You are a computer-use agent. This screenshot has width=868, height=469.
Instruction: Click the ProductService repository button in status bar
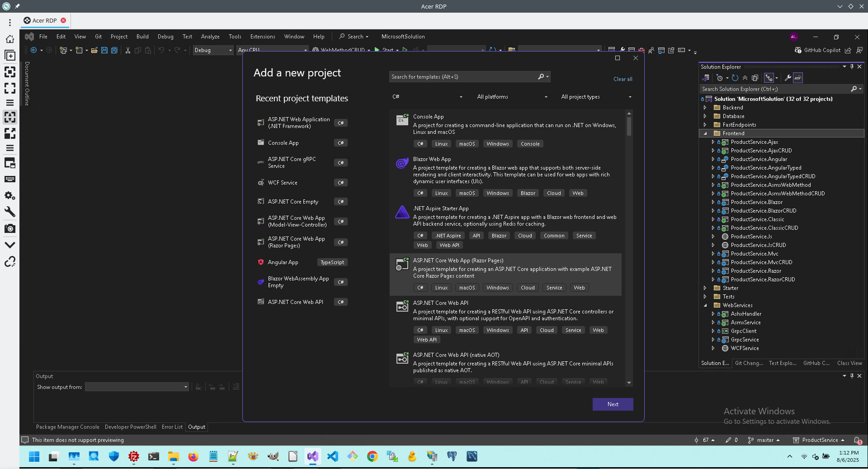pyautogui.click(x=819, y=440)
